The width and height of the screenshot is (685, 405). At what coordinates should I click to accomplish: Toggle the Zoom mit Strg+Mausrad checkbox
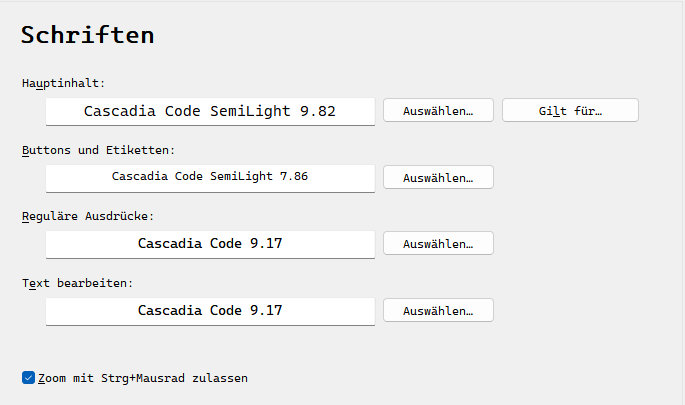(28, 378)
